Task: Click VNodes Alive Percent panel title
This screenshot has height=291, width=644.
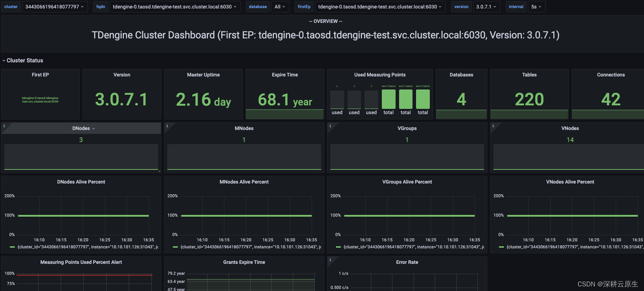Action: 570,182
